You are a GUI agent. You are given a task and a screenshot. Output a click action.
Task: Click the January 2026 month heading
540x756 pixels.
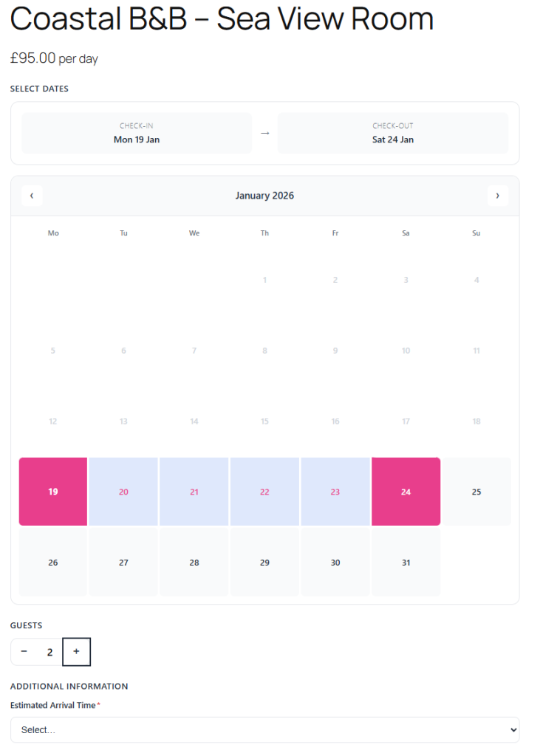pyautogui.click(x=264, y=196)
